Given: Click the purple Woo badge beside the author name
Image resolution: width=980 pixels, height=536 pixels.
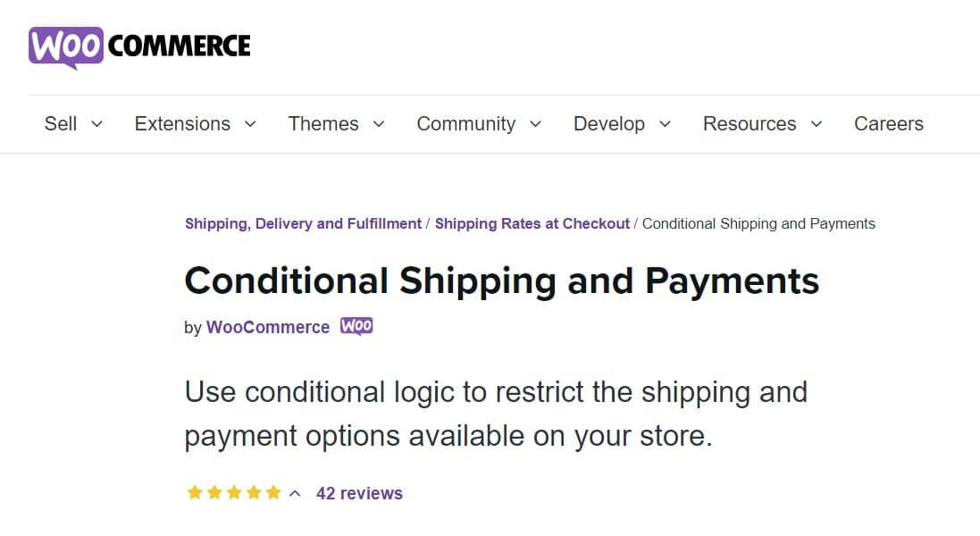Looking at the screenshot, I should click(356, 327).
